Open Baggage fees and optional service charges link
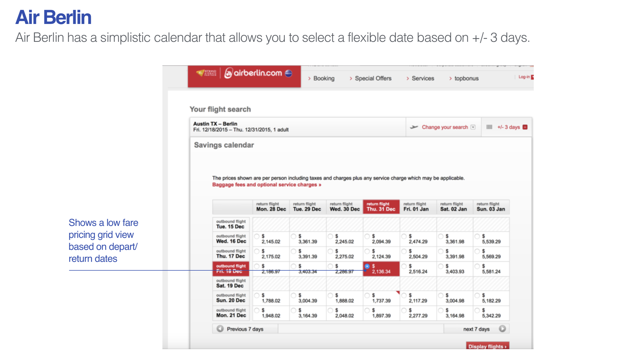Screen dimensions: 644x355 coord(267,185)
